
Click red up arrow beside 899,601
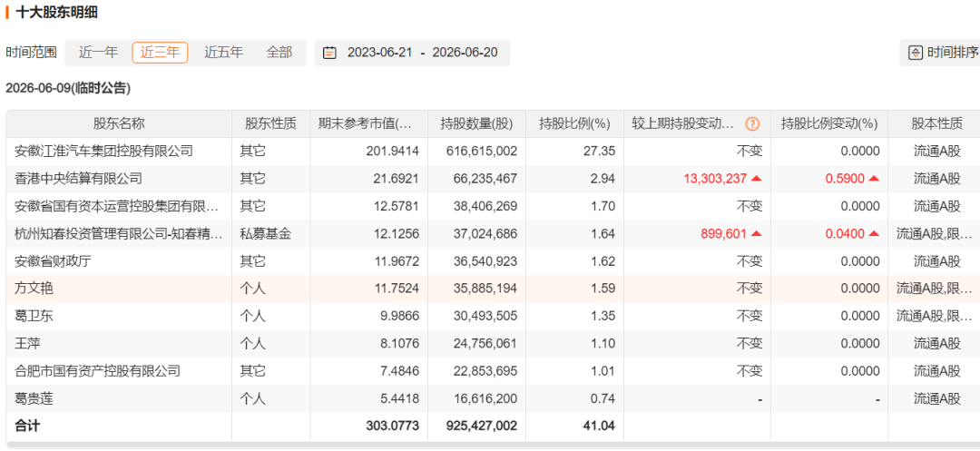coord(756,233)
